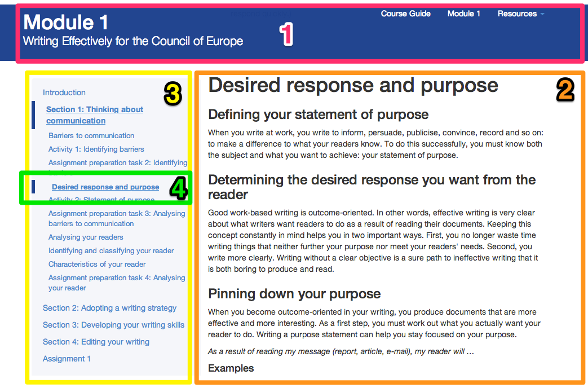Open Characteristics of your reader
Image resolution: width=588 pixels, height=388 pixels.
coord(97,264)
